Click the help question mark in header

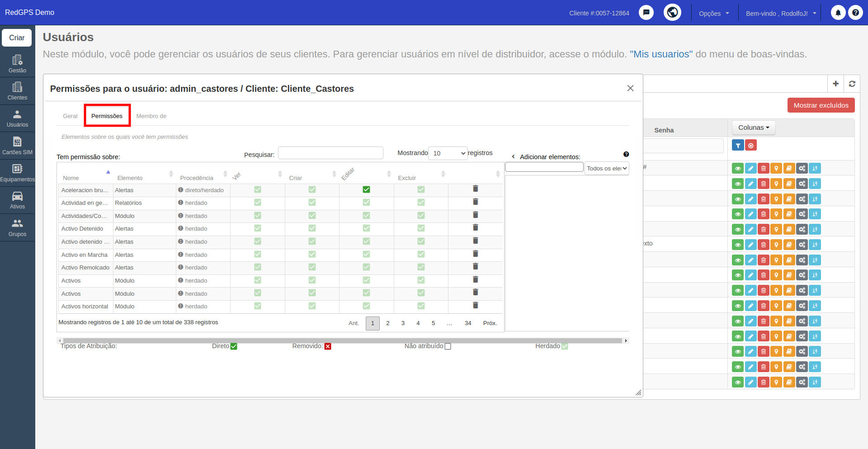pyautogui.click(x=855, y=13)
